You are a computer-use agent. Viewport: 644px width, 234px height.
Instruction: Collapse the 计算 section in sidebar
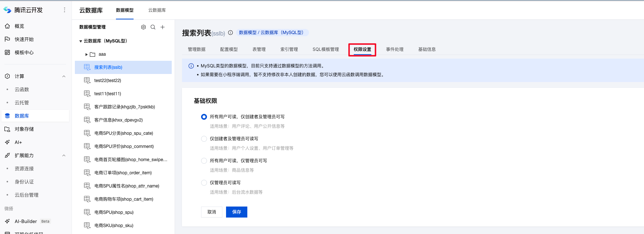(x=64, y=76)
